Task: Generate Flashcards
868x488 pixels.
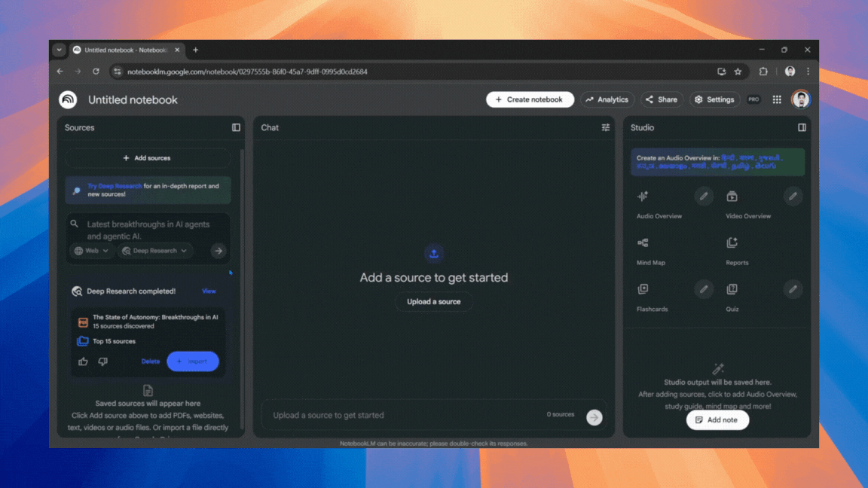Action: point(652,297)
